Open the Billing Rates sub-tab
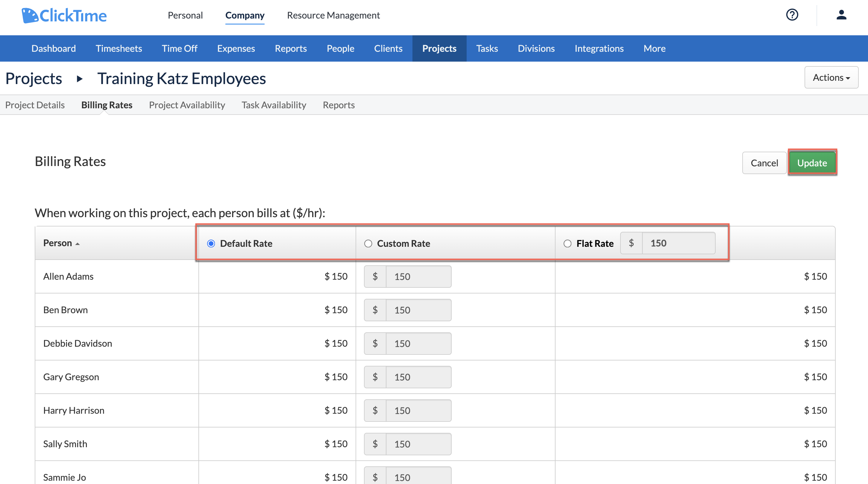The image size is (868, 484). (x=107, y=105)
